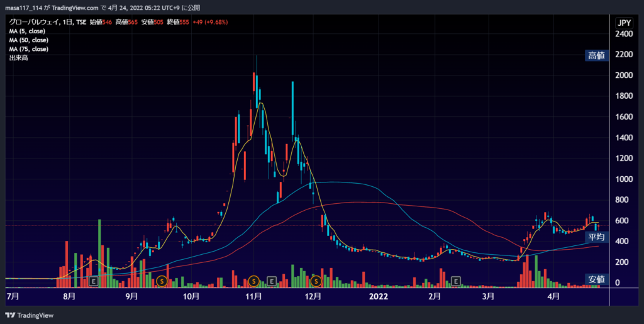
Task: Click the earnings E marker in mid-August
Action: point(94,281)
